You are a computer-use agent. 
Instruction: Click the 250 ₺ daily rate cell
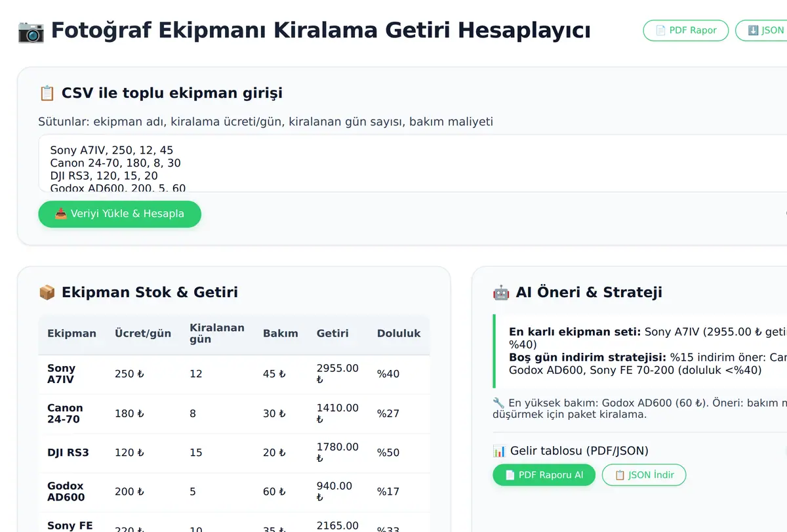[x=129, y=374]
